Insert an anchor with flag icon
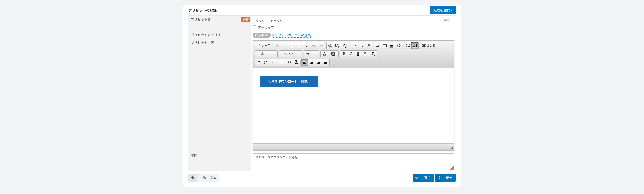The height and width of the screenshot is (194, 644). click(x=369, y=46)
